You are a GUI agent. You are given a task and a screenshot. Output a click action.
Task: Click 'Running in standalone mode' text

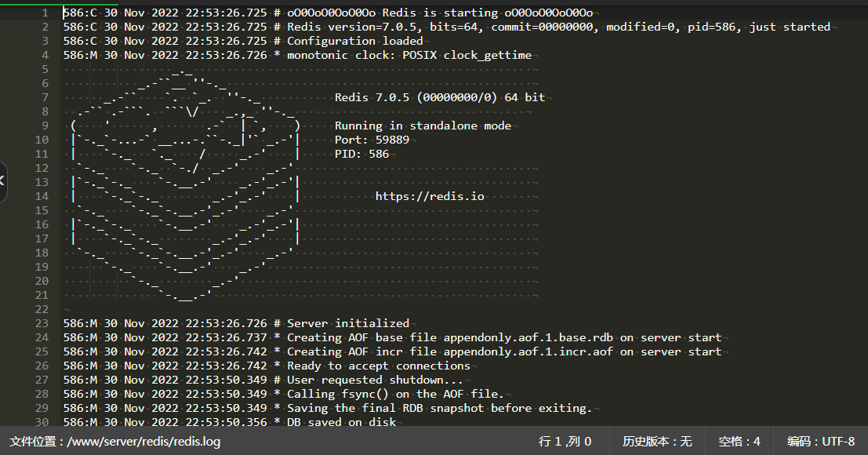(x=423, y=126)
